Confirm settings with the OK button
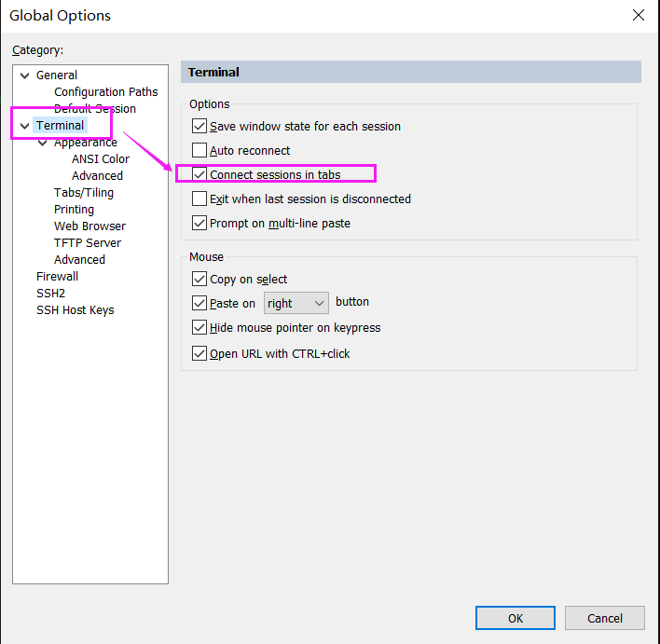Image resolution: width=660 pixels, height=644 pixels. pyautogui.click(x=516, y=618)
